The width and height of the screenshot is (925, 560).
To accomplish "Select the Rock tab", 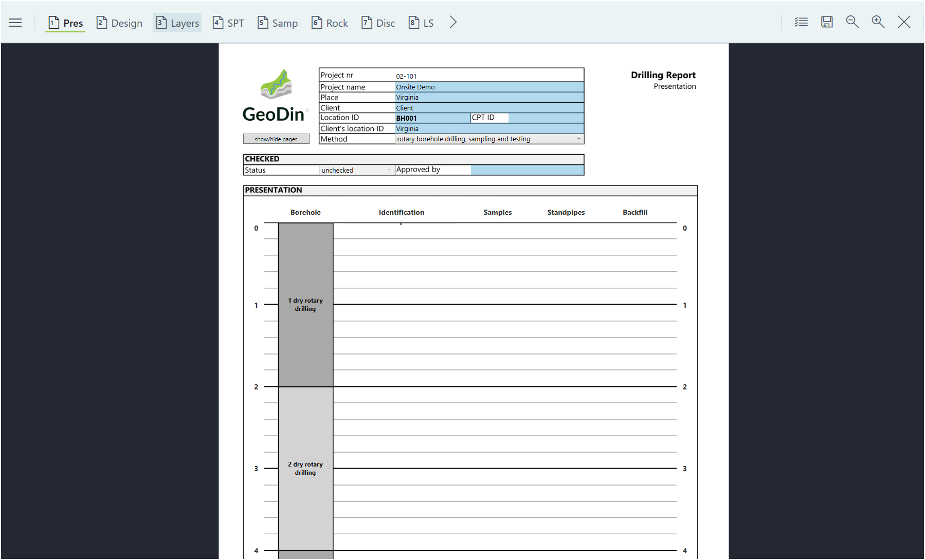I will point(330,23).
